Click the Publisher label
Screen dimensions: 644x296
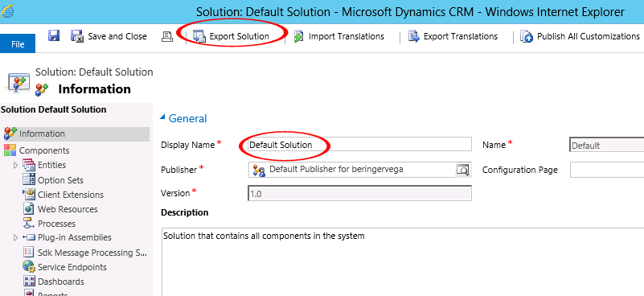[x=178, y=170]
